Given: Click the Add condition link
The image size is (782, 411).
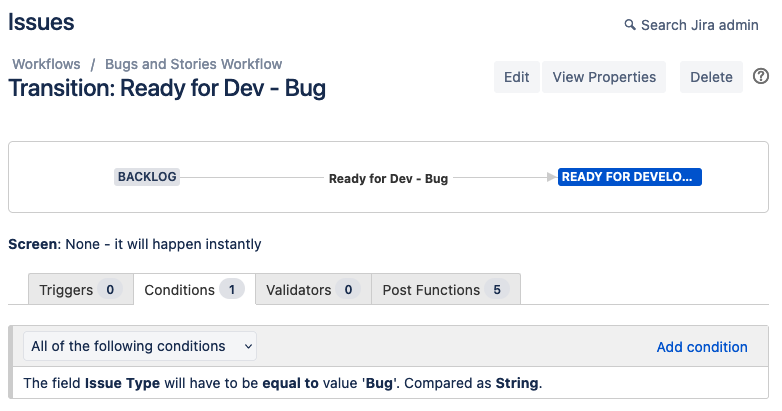Looking at the screenshot, I should pos(702,347).
